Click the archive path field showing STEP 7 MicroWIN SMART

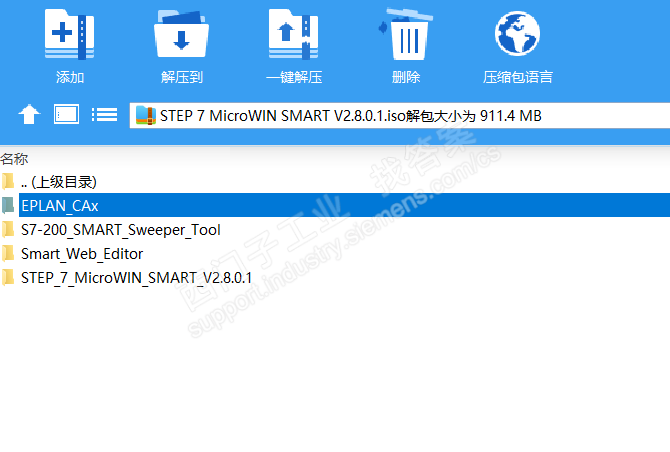400,115
